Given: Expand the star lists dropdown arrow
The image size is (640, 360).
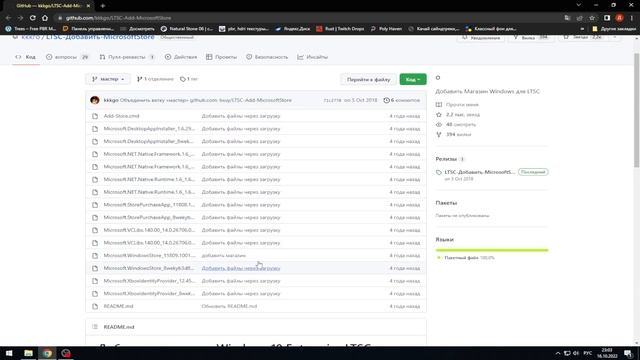Looking at the screenshot, I should click(x=615, y=37).
